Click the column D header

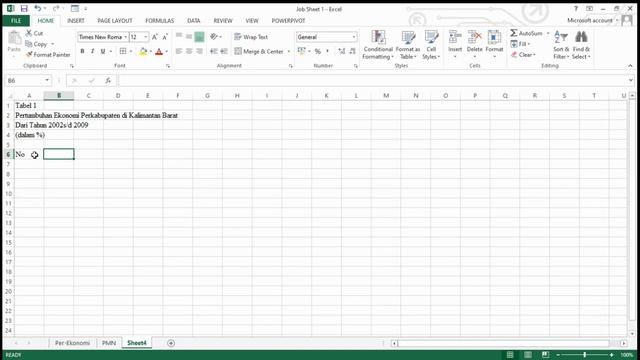(x=118, y=96)
